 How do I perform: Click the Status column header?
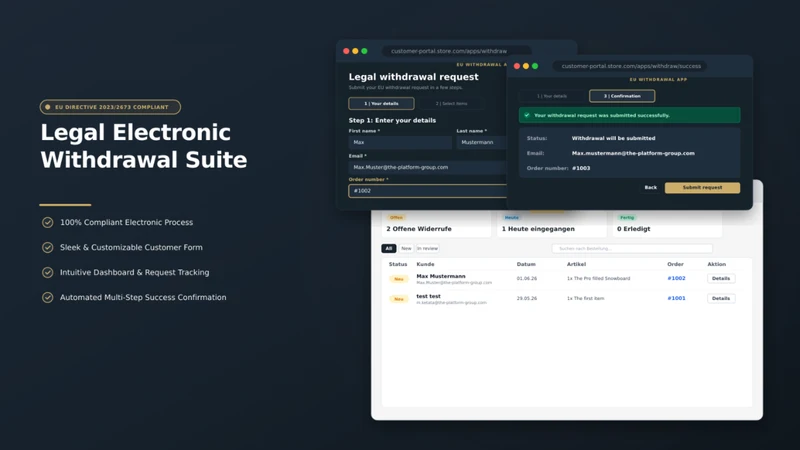pyautogui.click(x=398, y=264)
